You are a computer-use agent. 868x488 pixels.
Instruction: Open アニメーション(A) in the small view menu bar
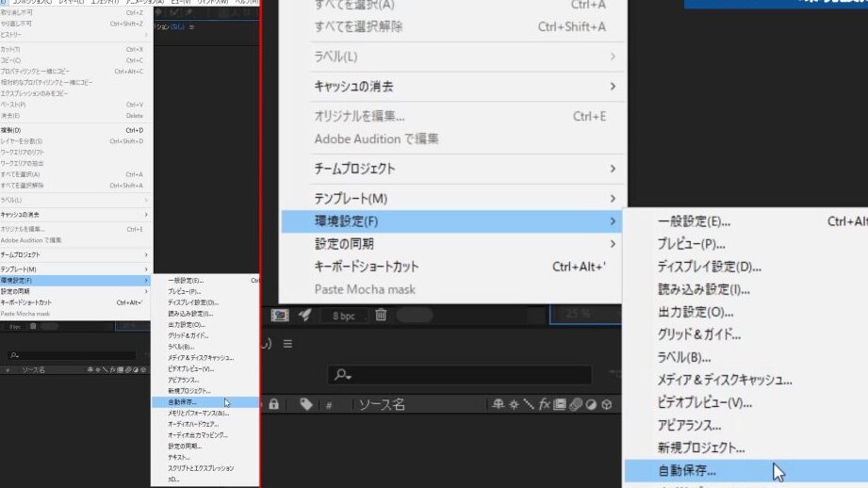coord(144,2)
